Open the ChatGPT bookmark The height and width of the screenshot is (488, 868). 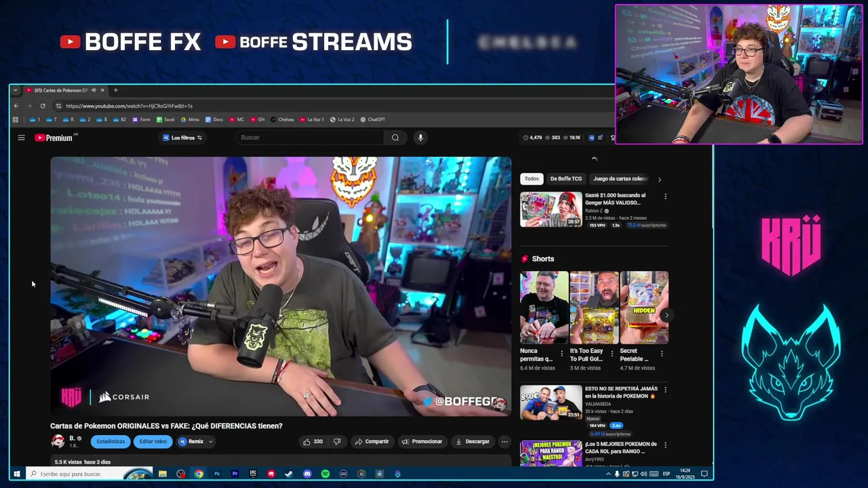(x=373, y=119)
